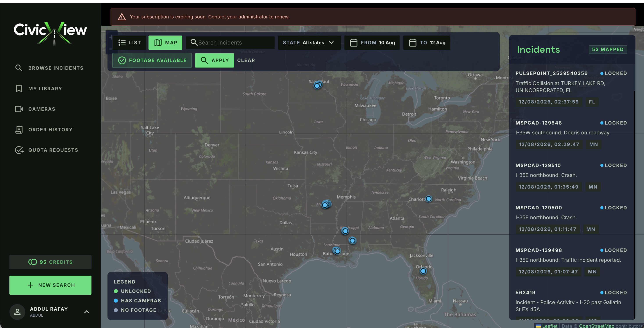
Task: Click the credits ring icon
Action: pyautogui.click(x=32, y=262)
